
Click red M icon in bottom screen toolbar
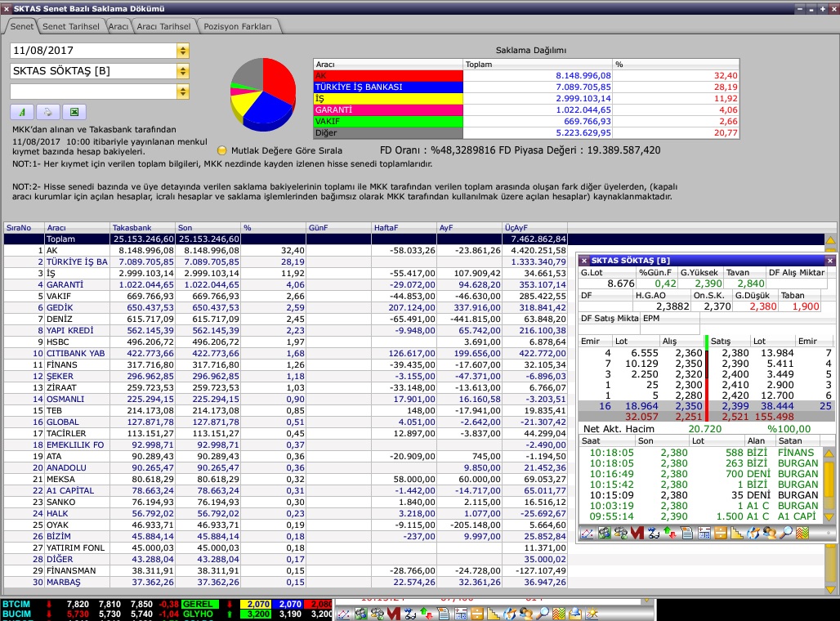(x=394, y=614)
